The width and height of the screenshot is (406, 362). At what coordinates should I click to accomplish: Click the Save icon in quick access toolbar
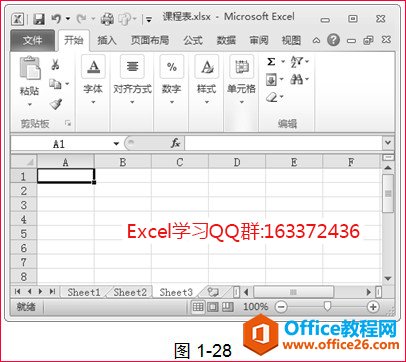39,19
